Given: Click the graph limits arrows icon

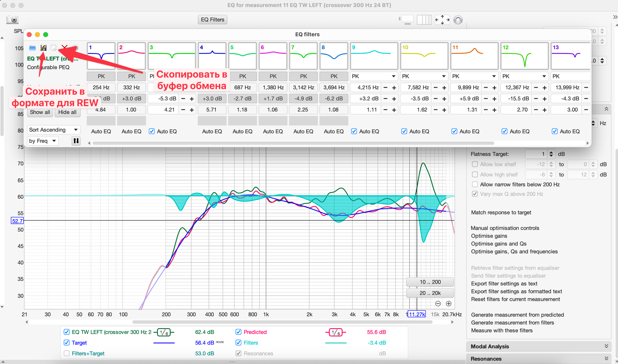Looking at the screenshot, I should pos(442,20).
